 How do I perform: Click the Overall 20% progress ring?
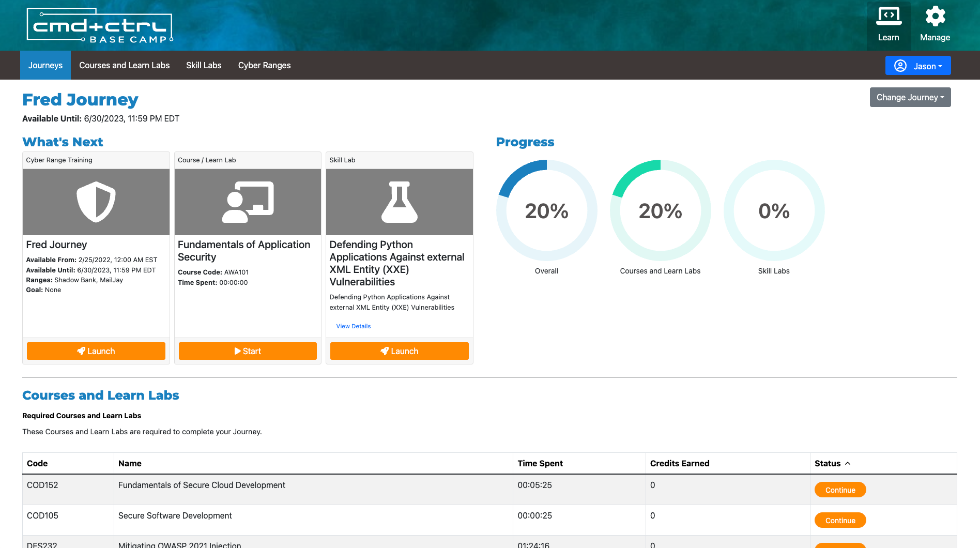[x=547, y=210]
